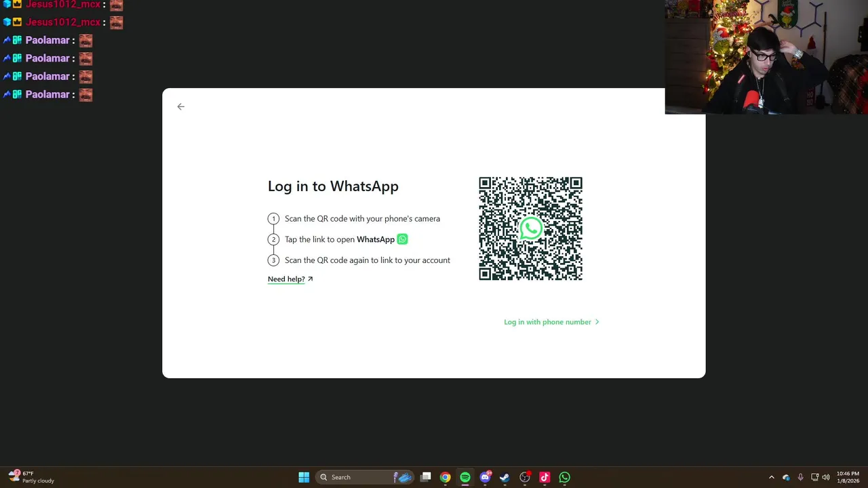
Task: Click the bottom Paolamar chat message
Action: (47, 94)
